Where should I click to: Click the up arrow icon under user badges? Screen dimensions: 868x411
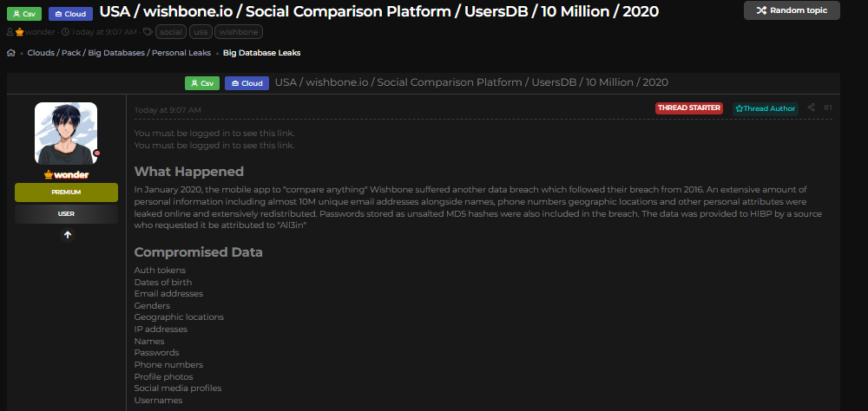click(67, 235)
